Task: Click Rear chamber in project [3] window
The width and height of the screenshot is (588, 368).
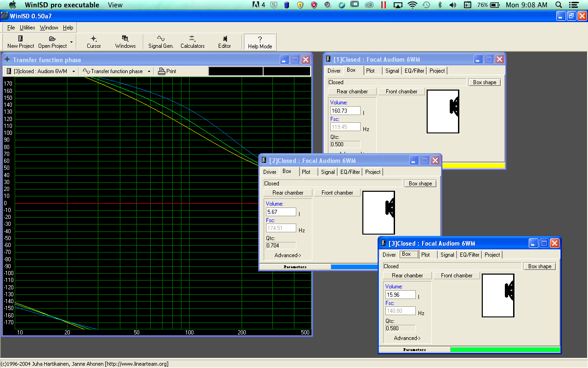Action: [407, 276]
